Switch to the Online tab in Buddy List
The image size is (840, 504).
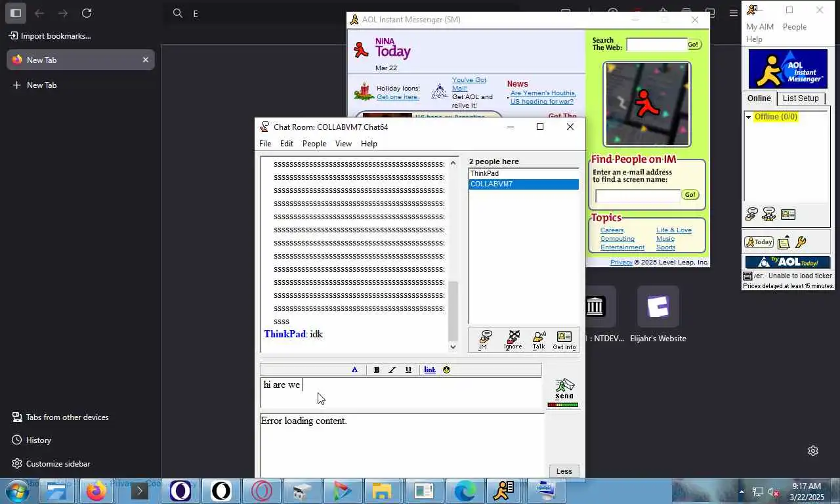(759, 98)
